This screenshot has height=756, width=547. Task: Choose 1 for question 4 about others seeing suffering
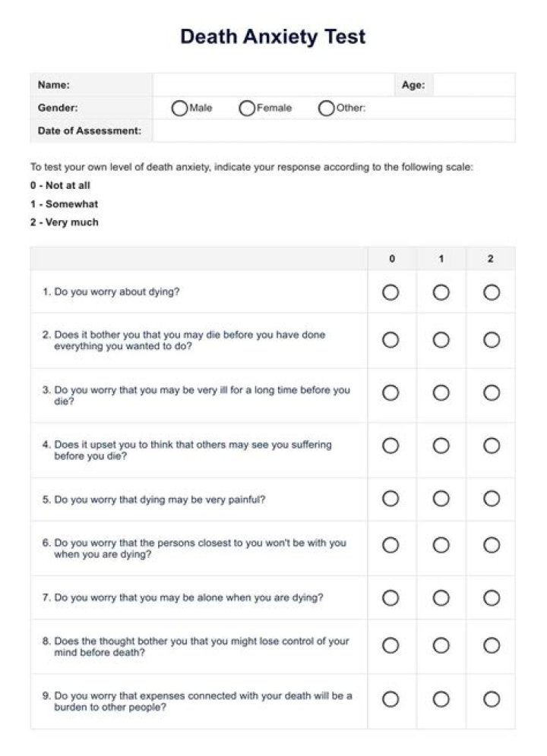(441, 446)
